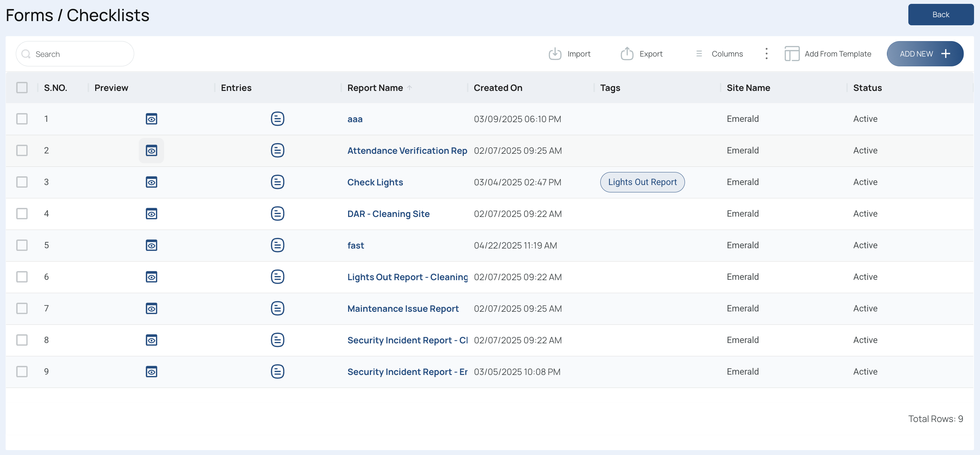Open preview icon in row 9
This screenshot has height=455, width=980.
coord(151,371)
